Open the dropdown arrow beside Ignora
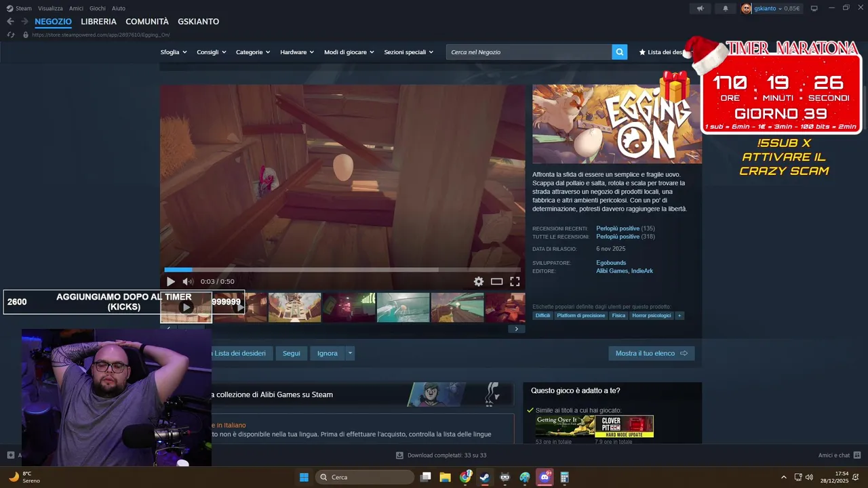868x488 pixels. pos(350,353)
